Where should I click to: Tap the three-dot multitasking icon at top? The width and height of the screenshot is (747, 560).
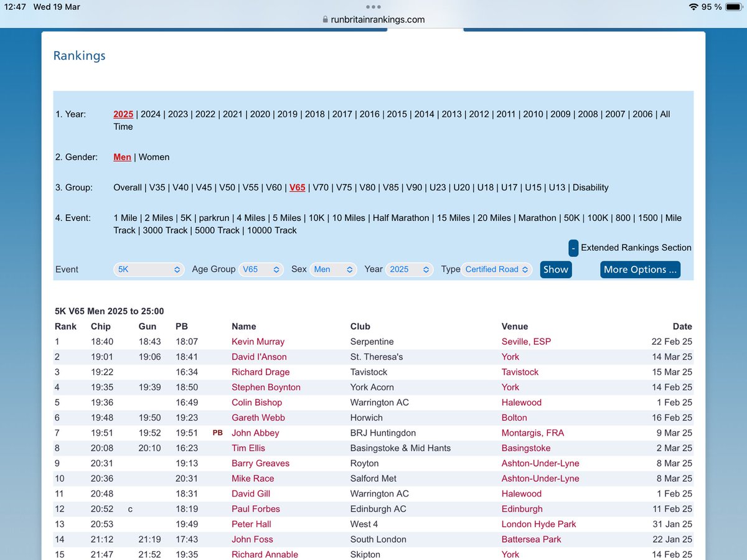pyautogui.click(x=374, y=7)
